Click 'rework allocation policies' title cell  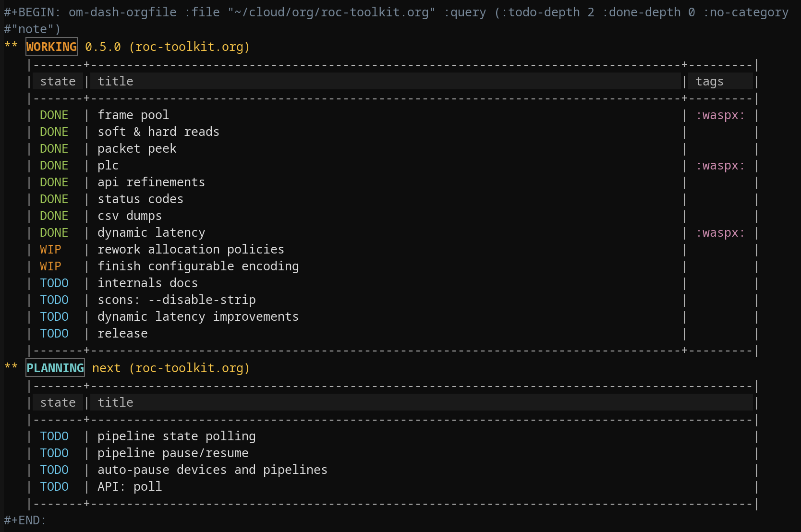click(191, 249)
